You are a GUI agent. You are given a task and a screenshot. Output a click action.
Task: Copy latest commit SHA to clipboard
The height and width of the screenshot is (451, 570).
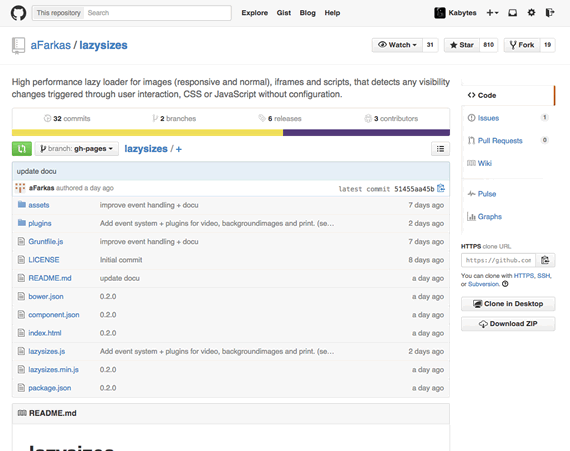coord(441,188)
